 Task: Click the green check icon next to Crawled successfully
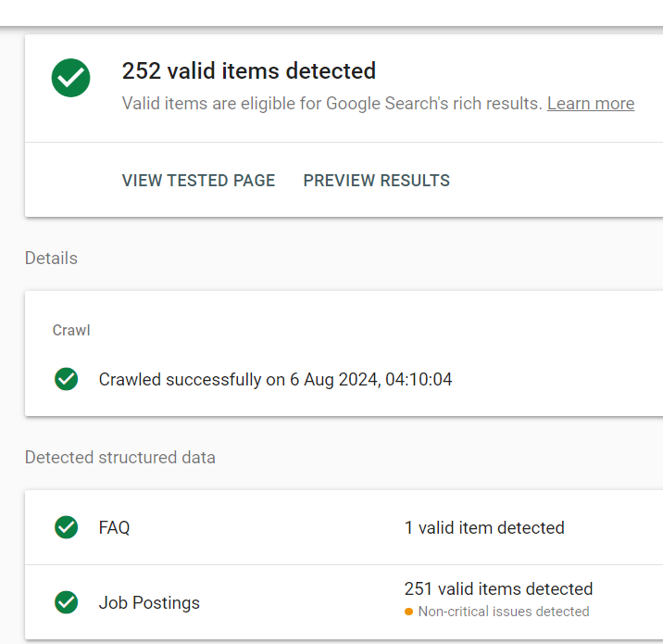[66, 379]
